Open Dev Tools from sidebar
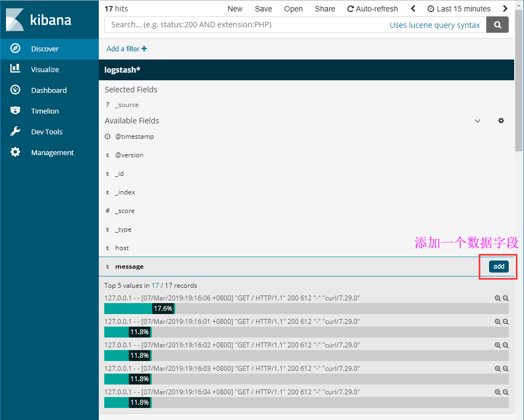This screenshot has width=524, height=420. pyautogui.click(x=50, y=132)
